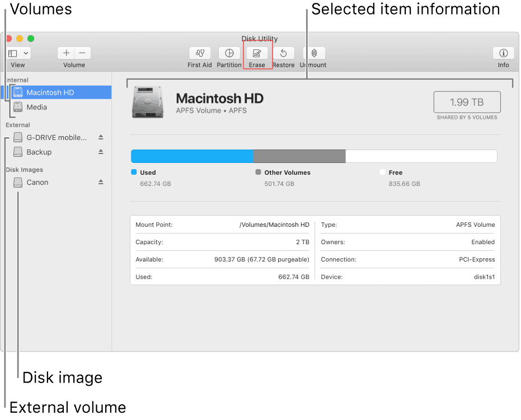Click the G-DRIVE mobile drive icon

tap(18, 137)
